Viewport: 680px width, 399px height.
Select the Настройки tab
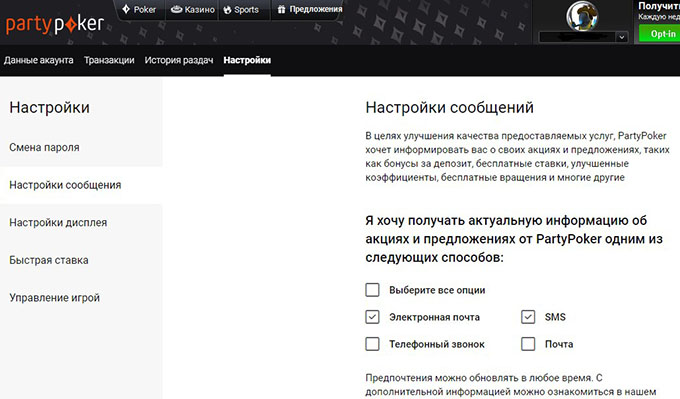tap(247, 60)
